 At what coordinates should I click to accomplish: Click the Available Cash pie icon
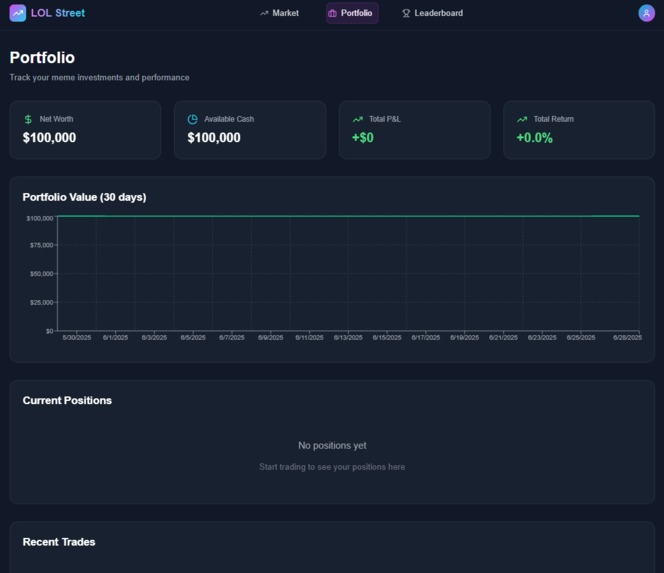(x=193, y=119)
